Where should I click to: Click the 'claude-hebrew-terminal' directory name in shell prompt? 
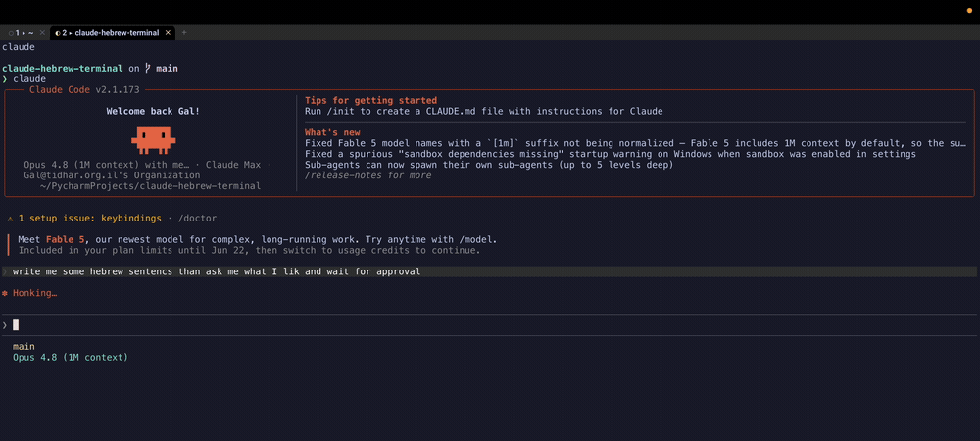[62, 68]
